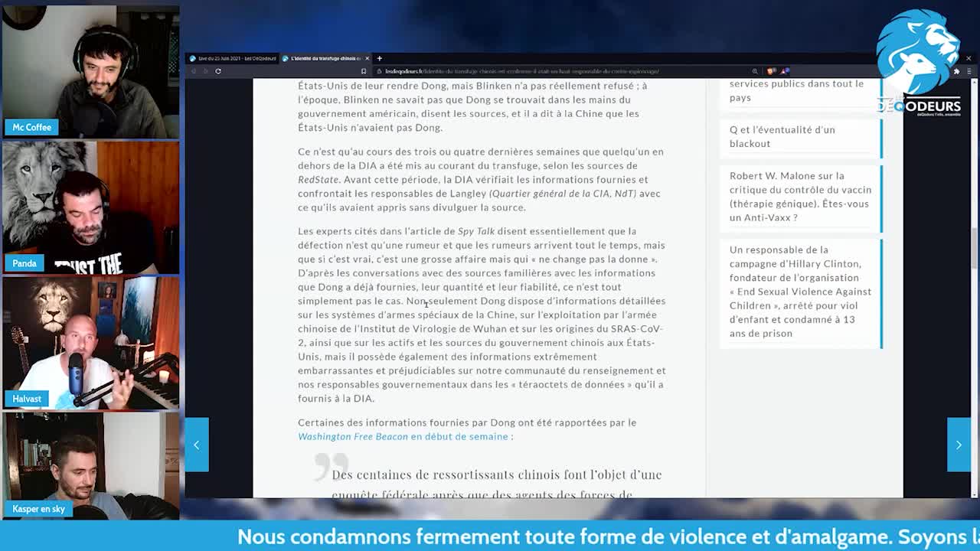The image size is (980, 551).
Task: Reload the current page
Action: click(218, 71)
